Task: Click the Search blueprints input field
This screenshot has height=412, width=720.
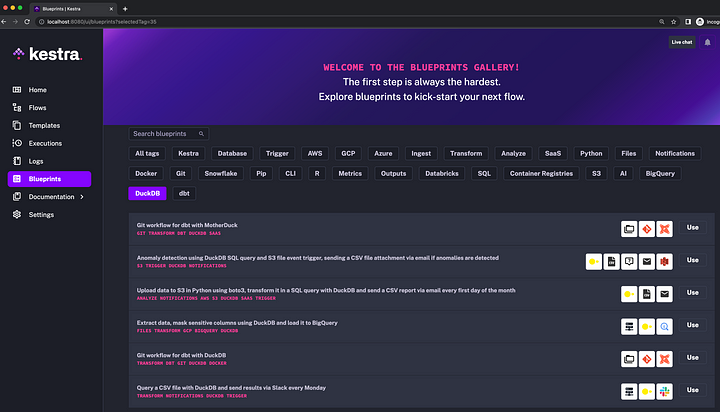Action: (x=163, y=133)
